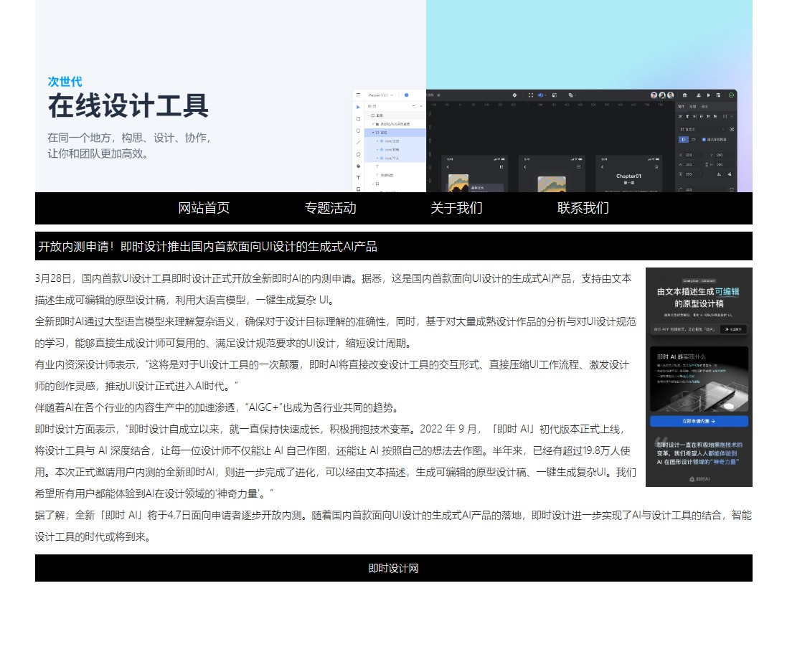Image resolution: width=787 pixels, height=672 pixels.
Task: Go to 专题活动 navigation item
Action: click(x=330, y=208)
